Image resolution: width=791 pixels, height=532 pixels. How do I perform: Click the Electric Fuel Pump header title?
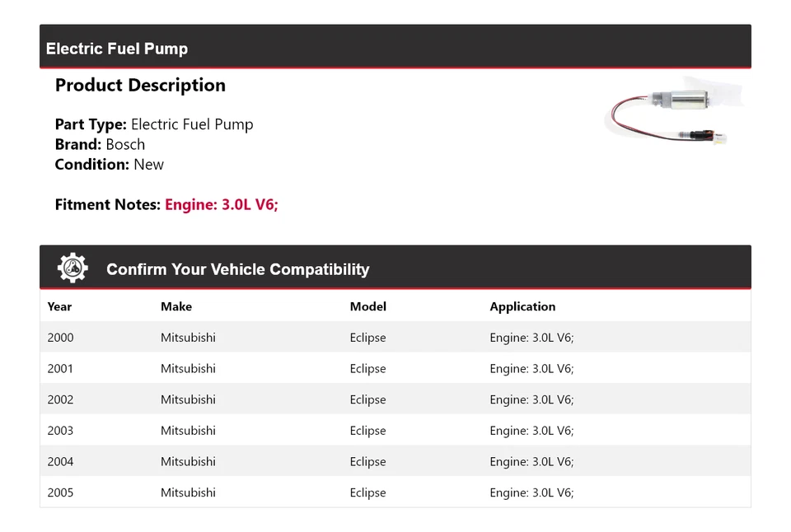point(117,49)
